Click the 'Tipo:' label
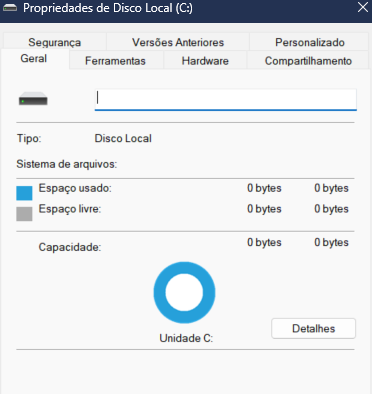 pyautogui.click(x=29, y=138)
